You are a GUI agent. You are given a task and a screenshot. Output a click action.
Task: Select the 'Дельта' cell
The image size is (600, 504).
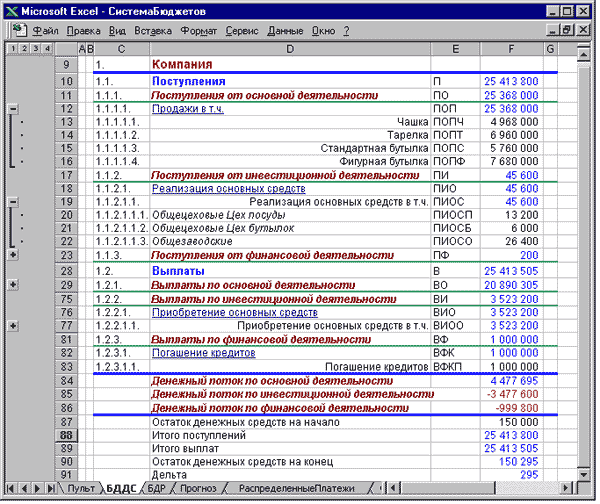[x=290, y=475]
